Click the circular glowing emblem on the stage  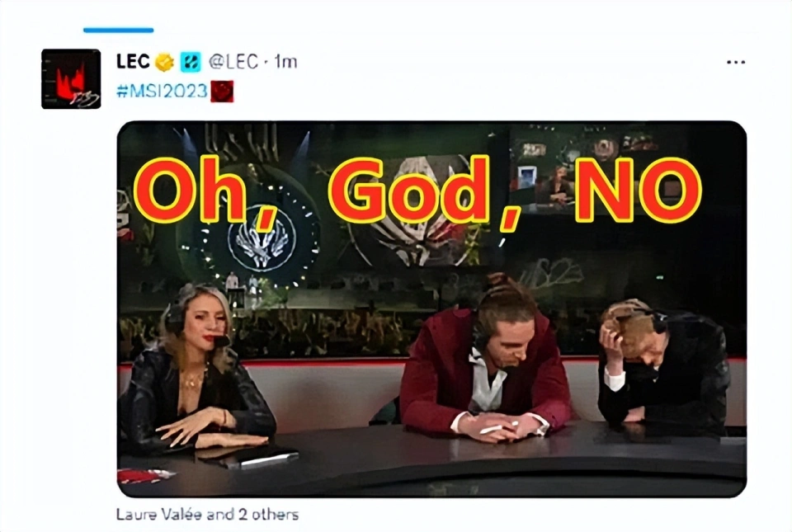[x=262, y=238]
